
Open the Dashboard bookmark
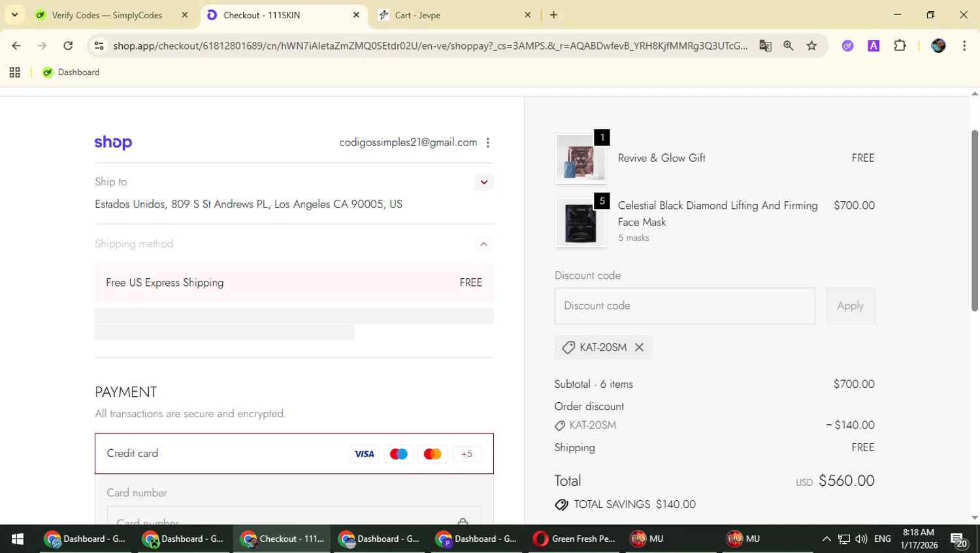pyautogui.click(x=71, y=72)
